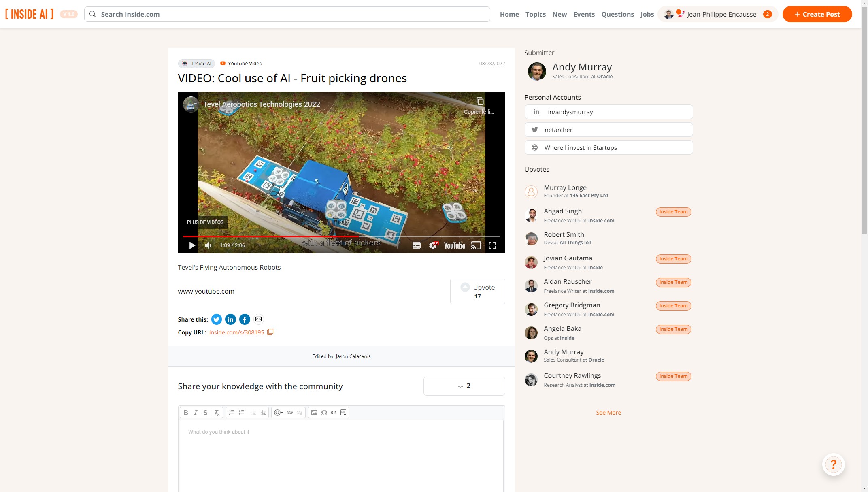The image size is (868, 492).
Task: Insert a GIF into comment
Action: tap(334, 413)
